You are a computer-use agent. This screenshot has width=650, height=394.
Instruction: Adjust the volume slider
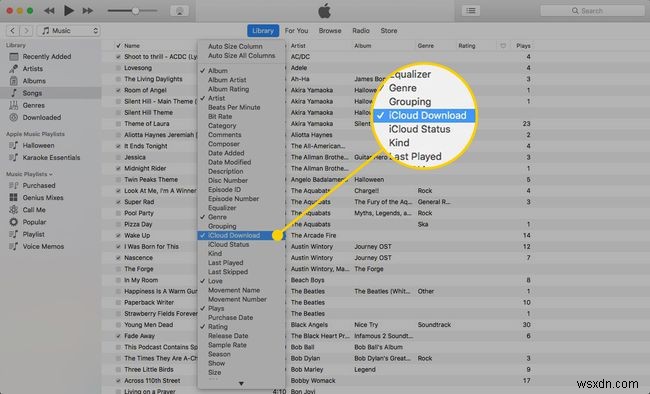coord(133,11)
